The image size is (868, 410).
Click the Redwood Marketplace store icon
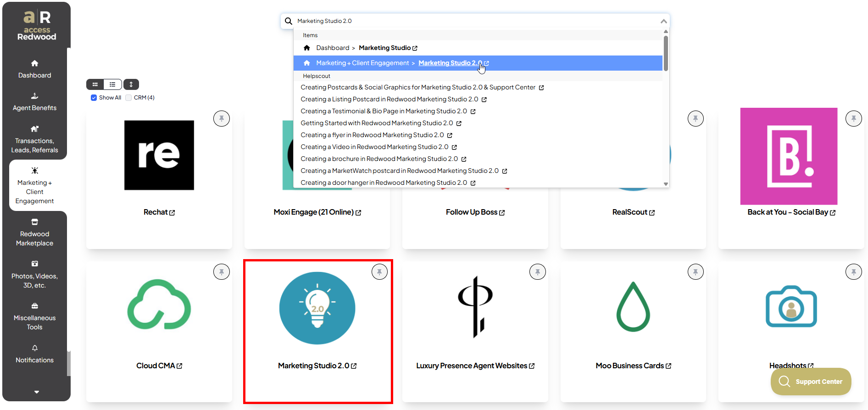(34, 222)
